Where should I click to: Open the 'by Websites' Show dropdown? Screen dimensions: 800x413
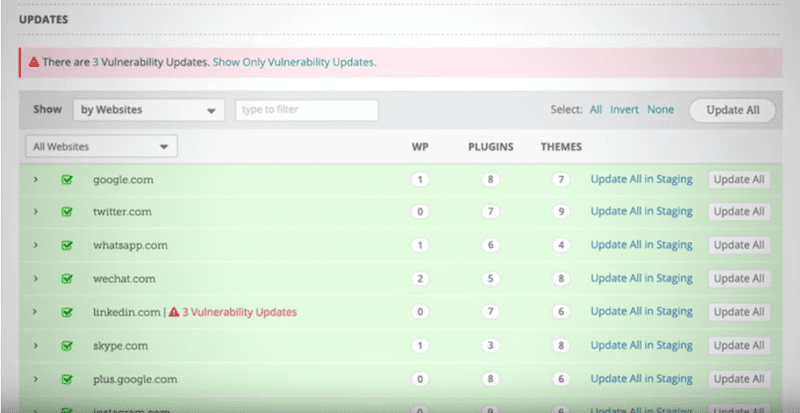(149, 110)
